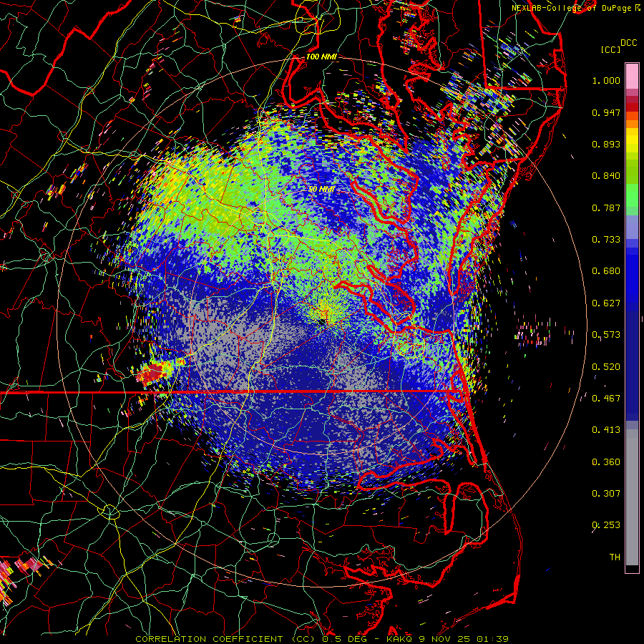Click the 100 NMI range ring label
Screen dimensions: 644x644
[x=321, y=57]
